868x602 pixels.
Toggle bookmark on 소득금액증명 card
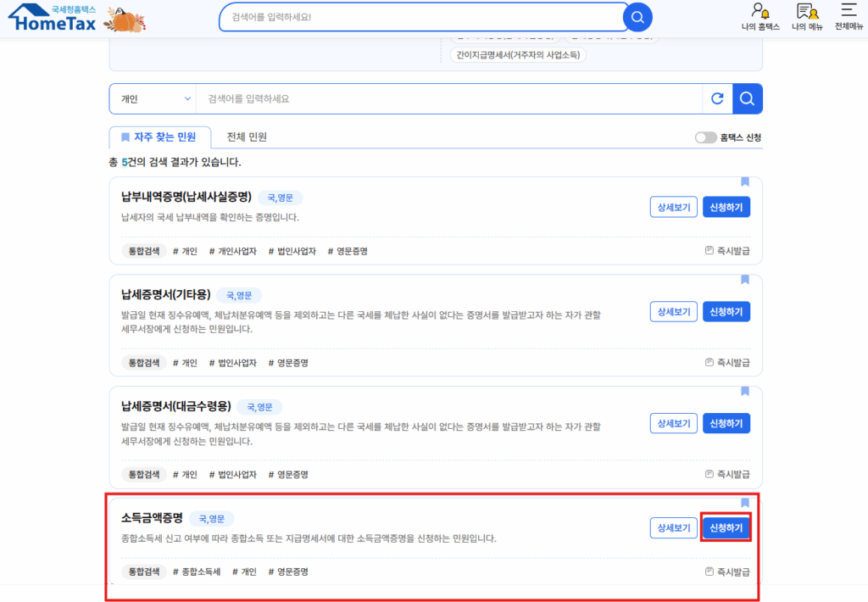tap(745, 503)
